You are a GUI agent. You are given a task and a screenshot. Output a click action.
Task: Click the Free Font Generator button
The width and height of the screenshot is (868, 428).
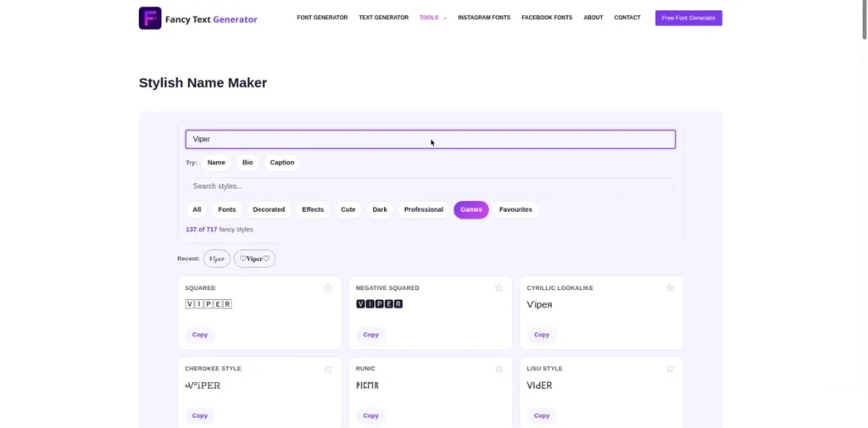688,18
